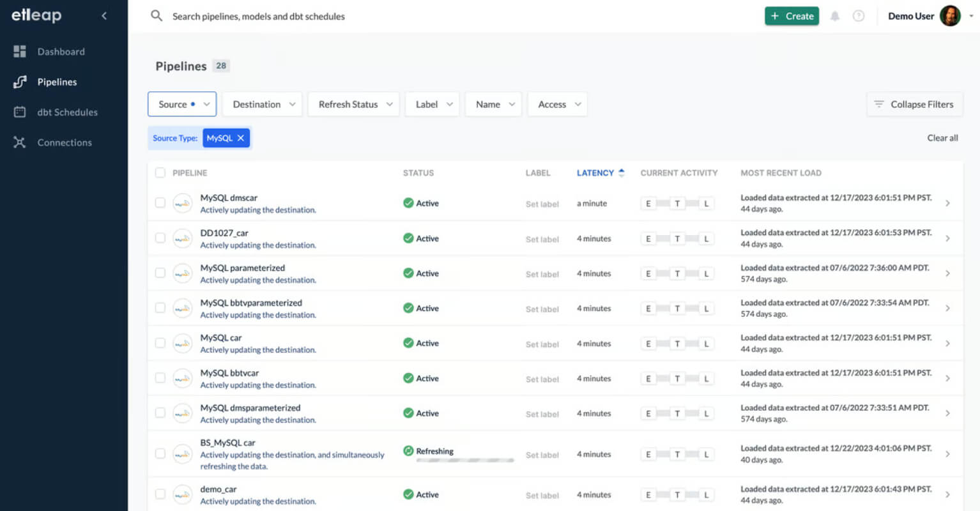Clear all active filters
This screenshot has height=511, width=980.
(942, 138)
